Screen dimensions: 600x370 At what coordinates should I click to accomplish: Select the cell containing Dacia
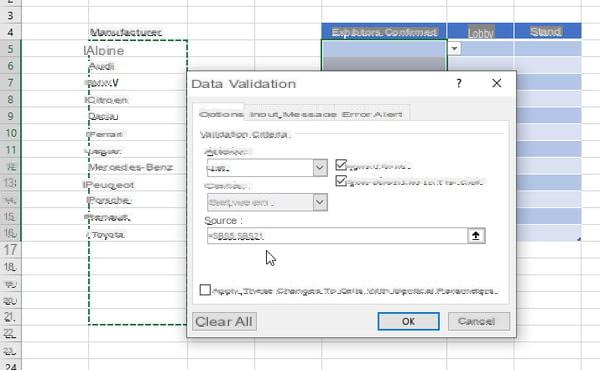pos(138,116)
